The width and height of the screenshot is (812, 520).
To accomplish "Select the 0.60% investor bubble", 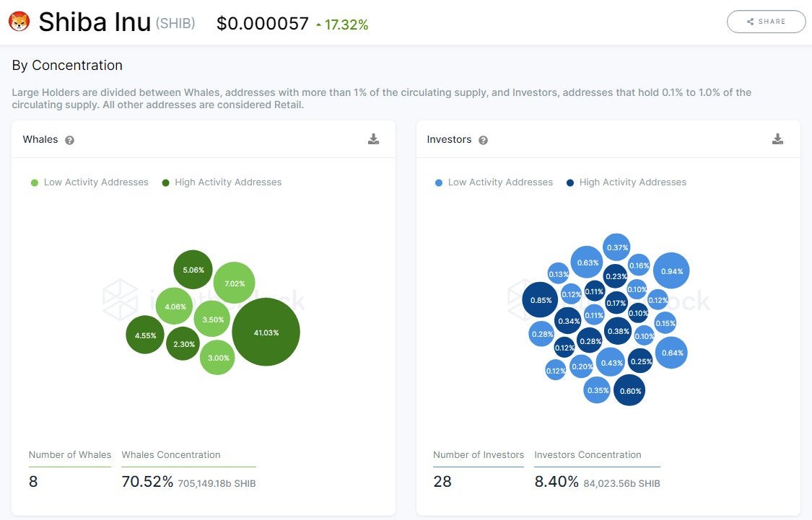I will pyautogui.click(x=629, y=391).
